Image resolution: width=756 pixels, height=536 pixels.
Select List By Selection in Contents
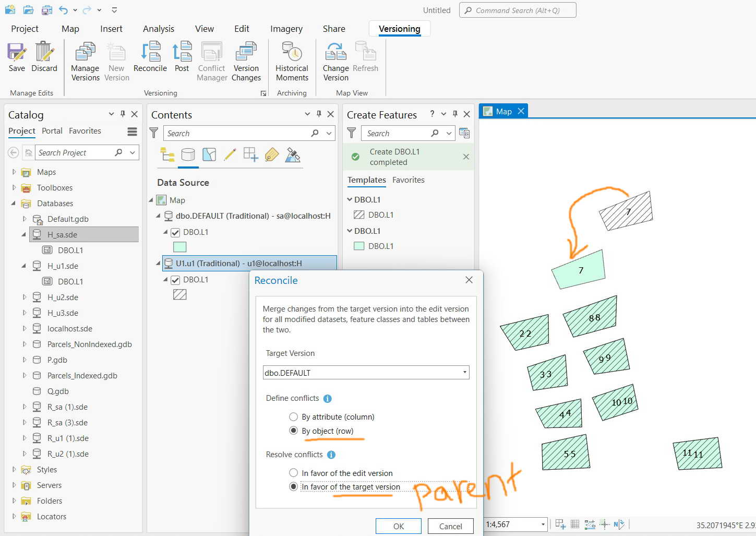tap(209, 154)
